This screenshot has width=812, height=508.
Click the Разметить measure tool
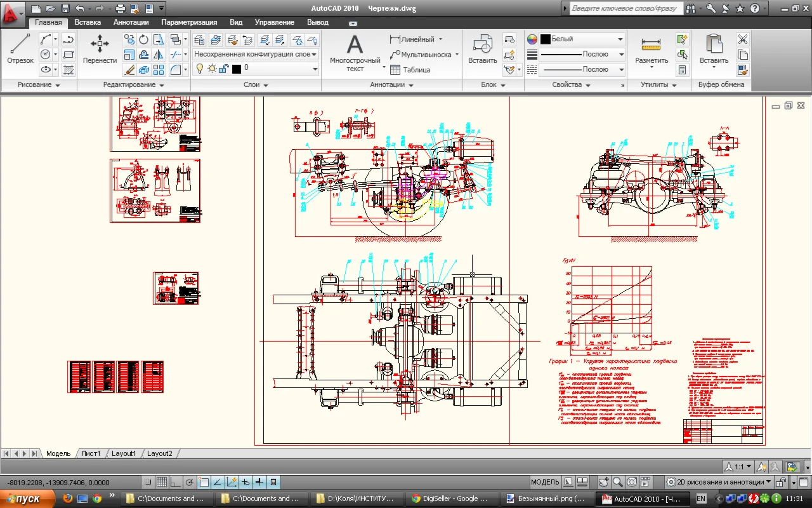click(652, 51)
